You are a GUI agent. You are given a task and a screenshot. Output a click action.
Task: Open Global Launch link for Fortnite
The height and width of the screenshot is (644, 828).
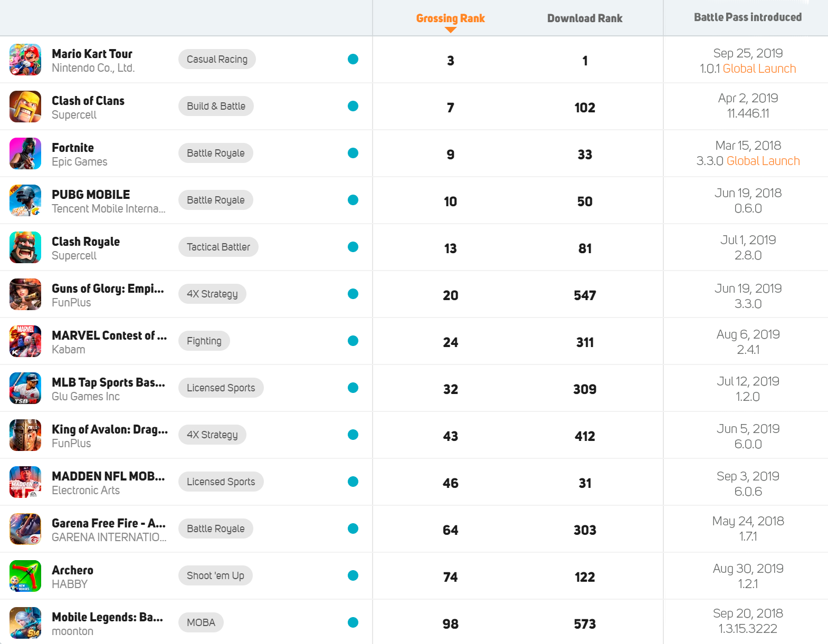click(x=763, y=161)
